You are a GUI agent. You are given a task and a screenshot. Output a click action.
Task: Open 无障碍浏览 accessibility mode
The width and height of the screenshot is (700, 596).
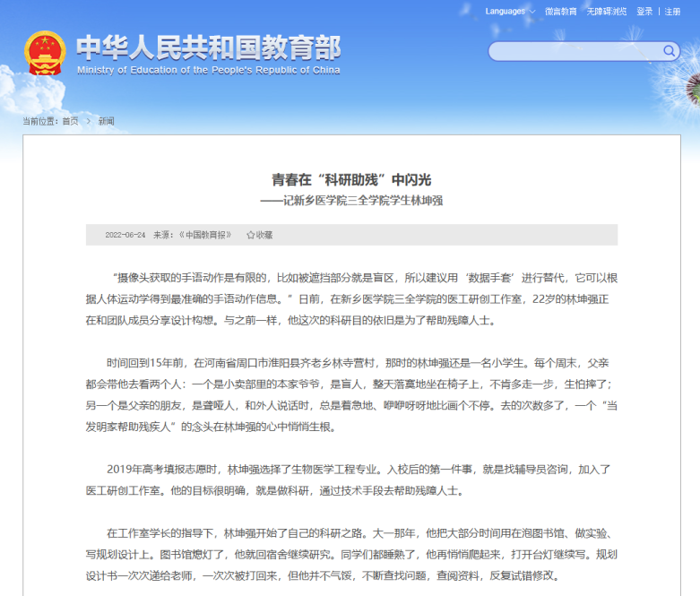(606, 11)
